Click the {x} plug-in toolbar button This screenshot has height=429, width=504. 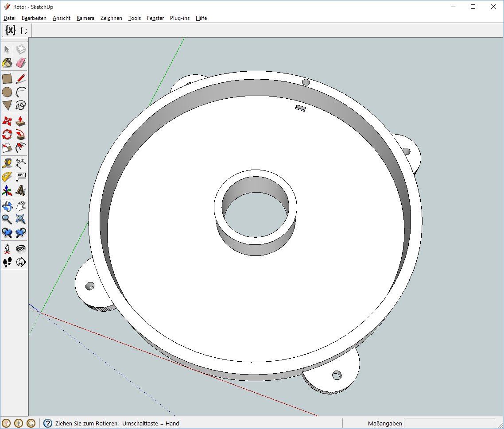click(x=11, y=30)
